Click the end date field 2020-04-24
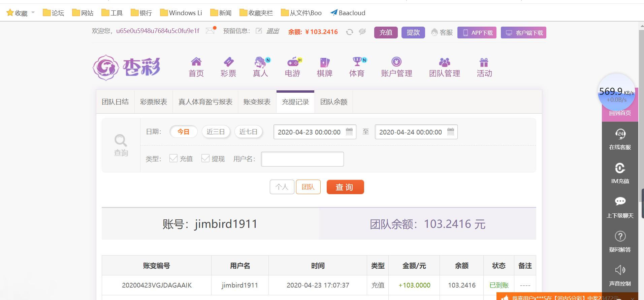 click(416, 132)
